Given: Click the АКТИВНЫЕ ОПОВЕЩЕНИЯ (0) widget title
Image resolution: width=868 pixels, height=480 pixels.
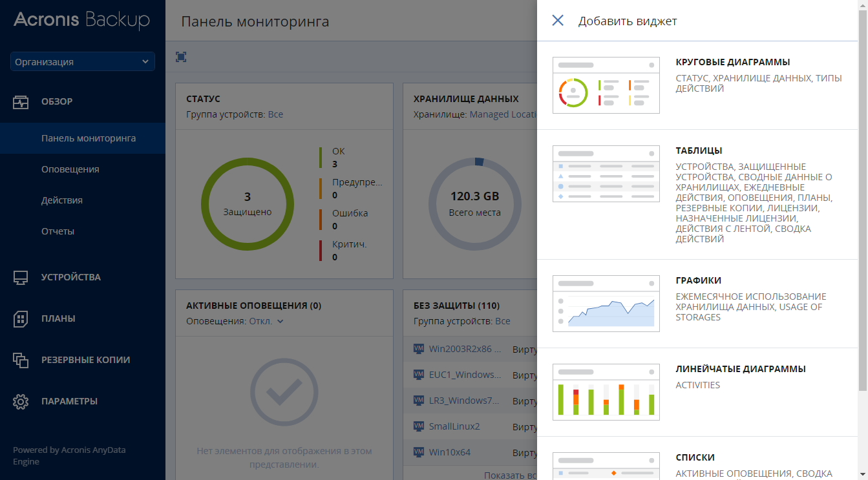Looking at the screenshot, I should [254, 306].
